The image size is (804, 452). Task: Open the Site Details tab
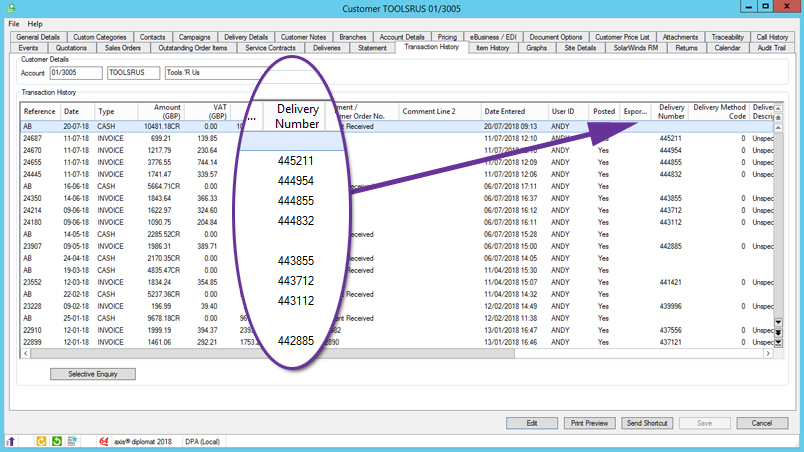[x=580, y=48]
